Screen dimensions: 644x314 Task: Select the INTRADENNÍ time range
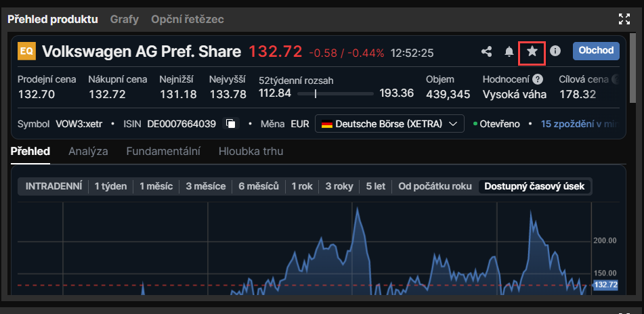54,186
